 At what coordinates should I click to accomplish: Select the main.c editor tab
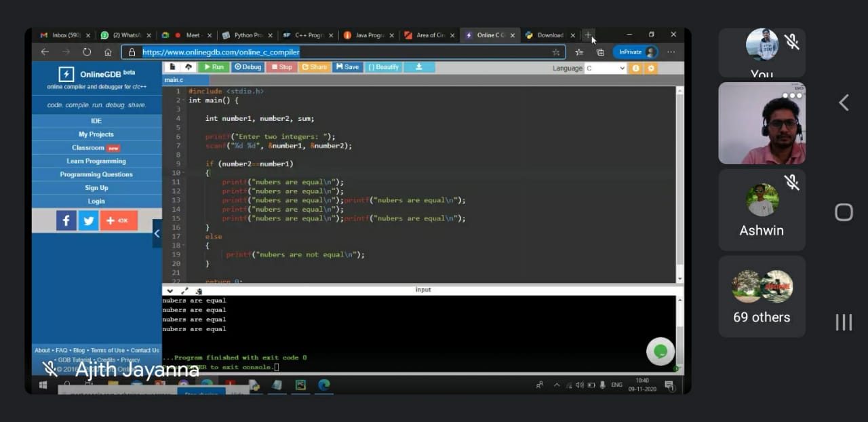click(x=174, y=79)
